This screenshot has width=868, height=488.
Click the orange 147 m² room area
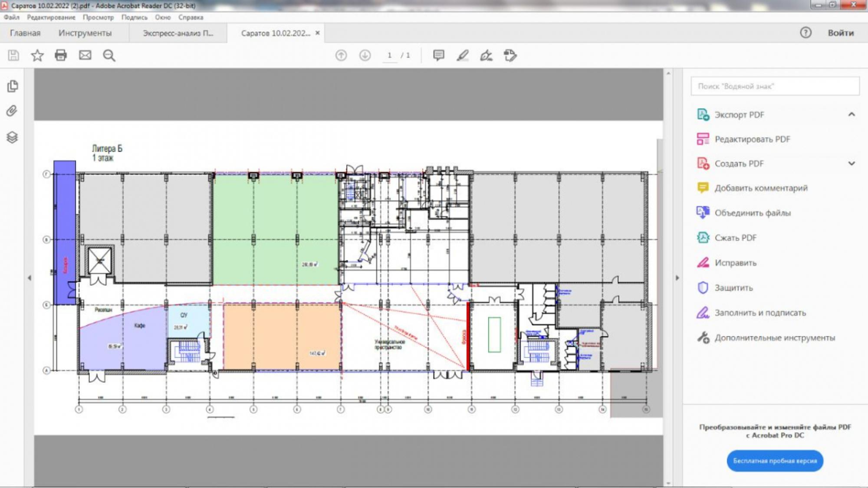pos(282,337)
